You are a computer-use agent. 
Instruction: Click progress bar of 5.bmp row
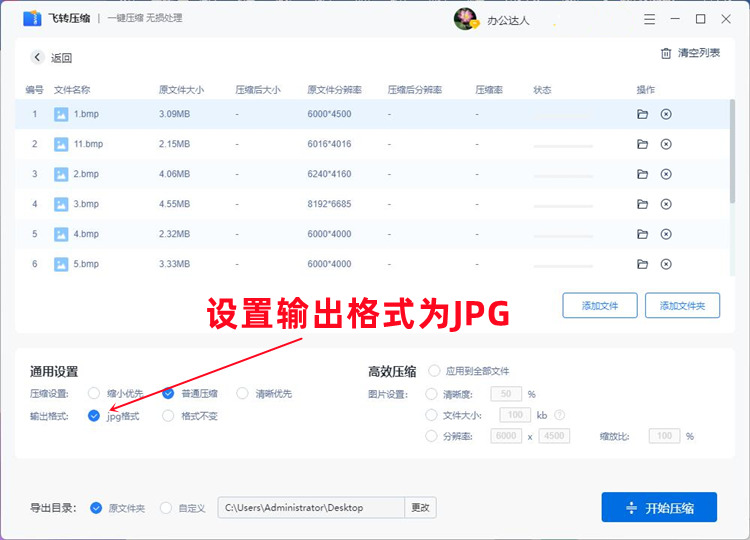563,266
